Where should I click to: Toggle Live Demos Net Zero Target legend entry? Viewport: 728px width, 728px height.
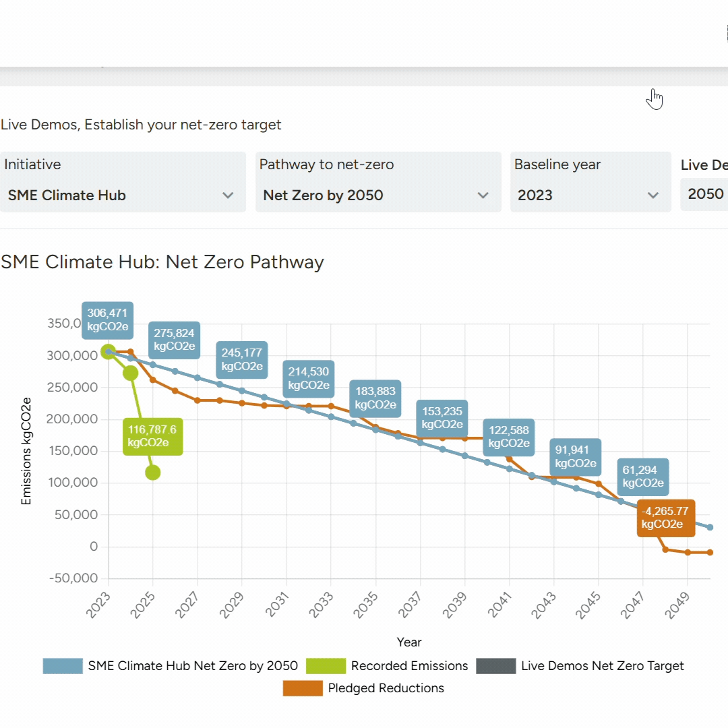(x=580, y=666)
